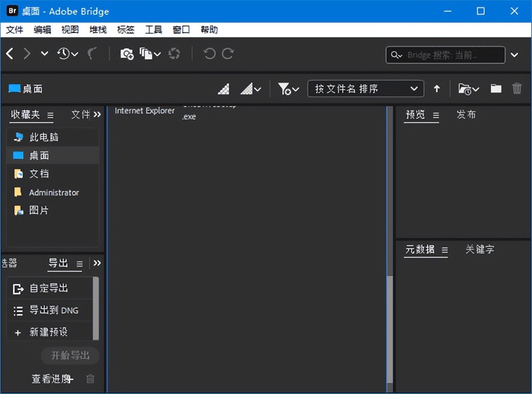Switch to the 发布 tab
This screenshot has height=394, width=532.
pyautogui.click(x=466, y=115)
